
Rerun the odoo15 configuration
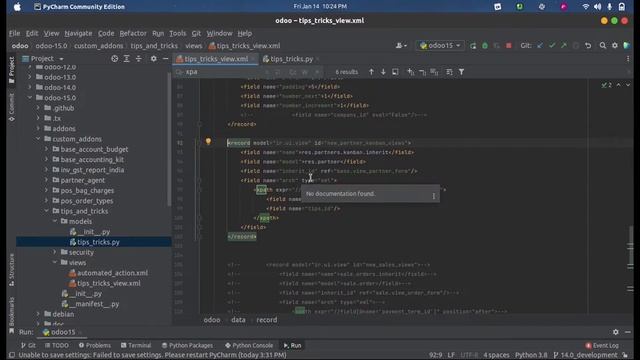(x=473, y=46)
